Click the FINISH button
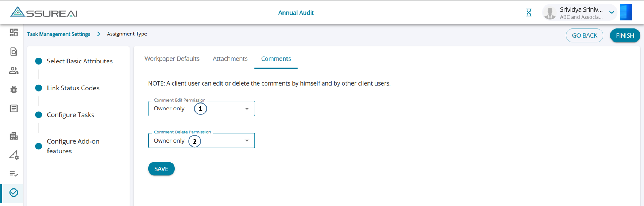 click(x=625, y=35)
